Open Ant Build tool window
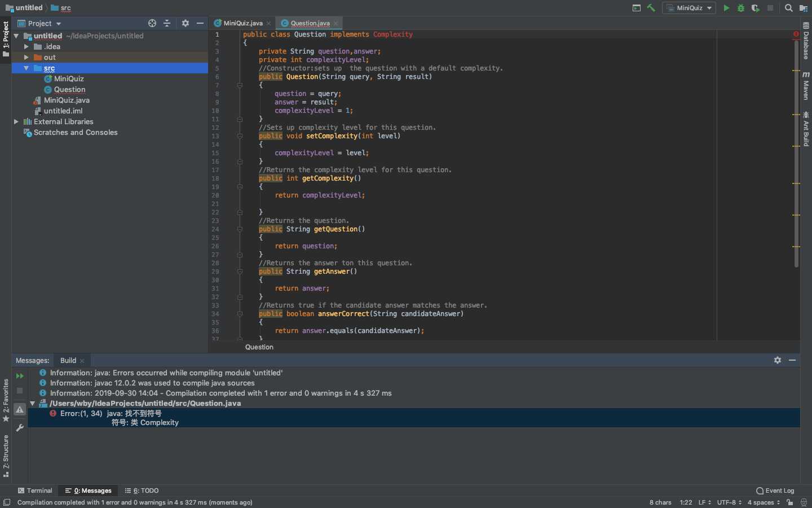 [806, 129]
